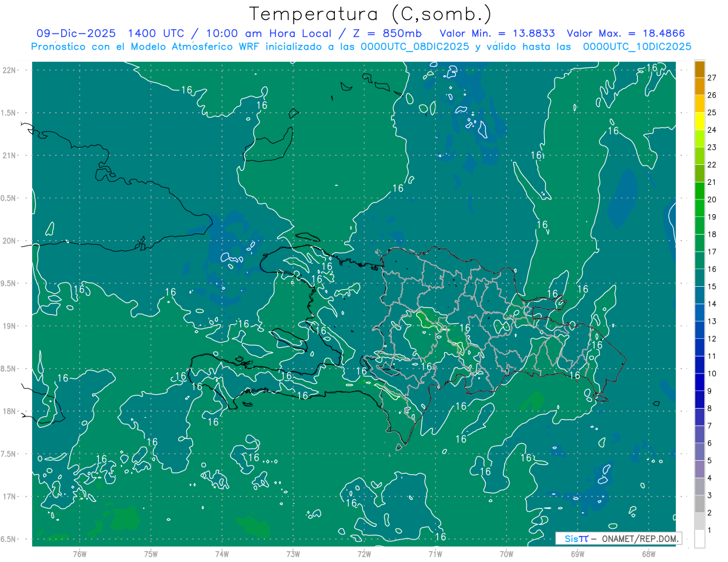Select the initialization stamp "0000UTC_08DIC2025"
728x562 pixels.
tap(414, 46)
